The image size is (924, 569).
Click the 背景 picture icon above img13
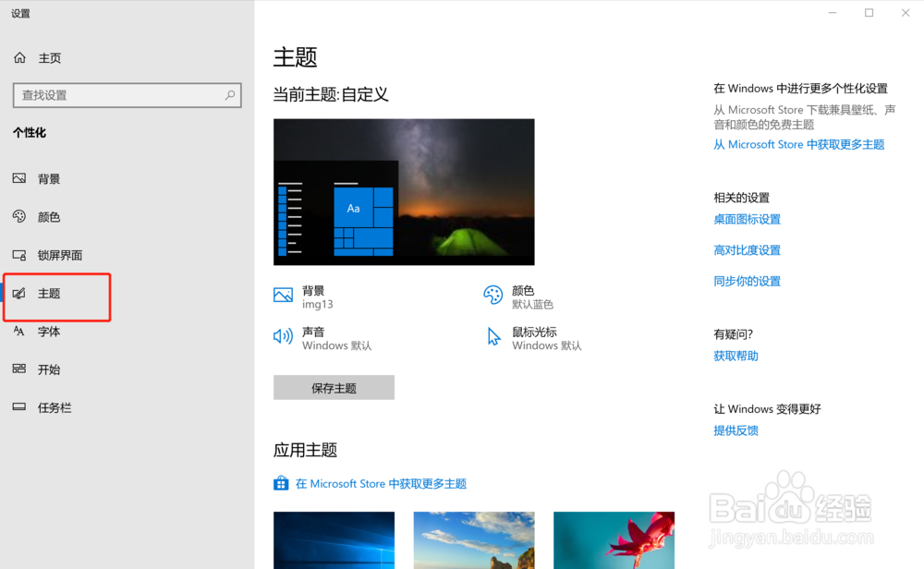(283, 295)
